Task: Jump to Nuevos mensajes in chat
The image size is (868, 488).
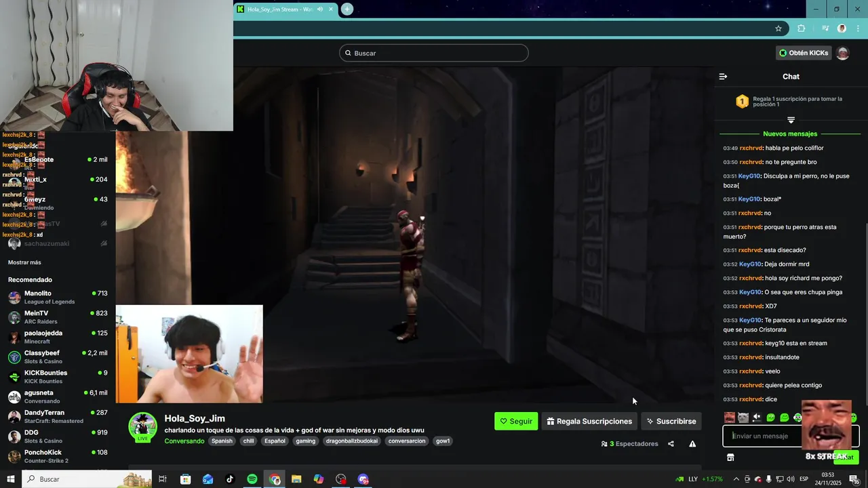Action: point(790,134)
